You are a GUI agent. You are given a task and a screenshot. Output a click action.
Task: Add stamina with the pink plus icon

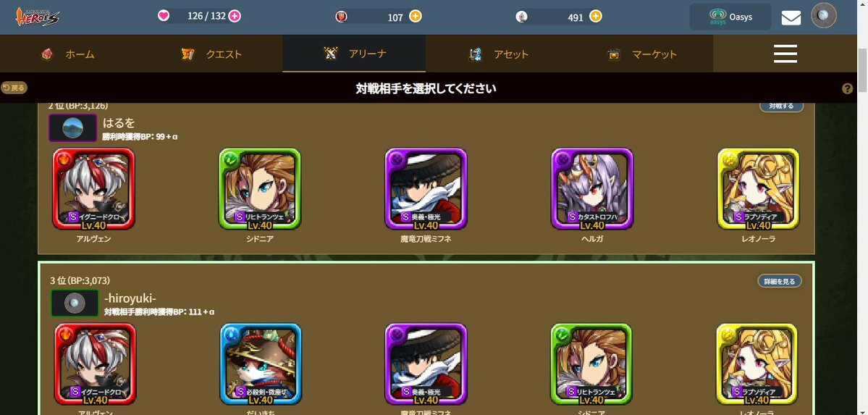click(235, 16)
